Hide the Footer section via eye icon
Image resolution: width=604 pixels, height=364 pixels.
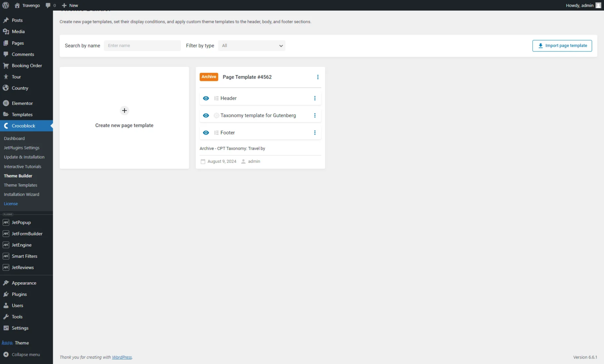click(x=206, y=132)
